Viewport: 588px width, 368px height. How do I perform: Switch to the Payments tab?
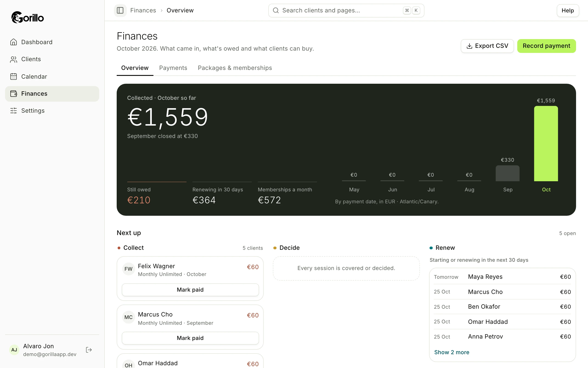click(173, 68)
